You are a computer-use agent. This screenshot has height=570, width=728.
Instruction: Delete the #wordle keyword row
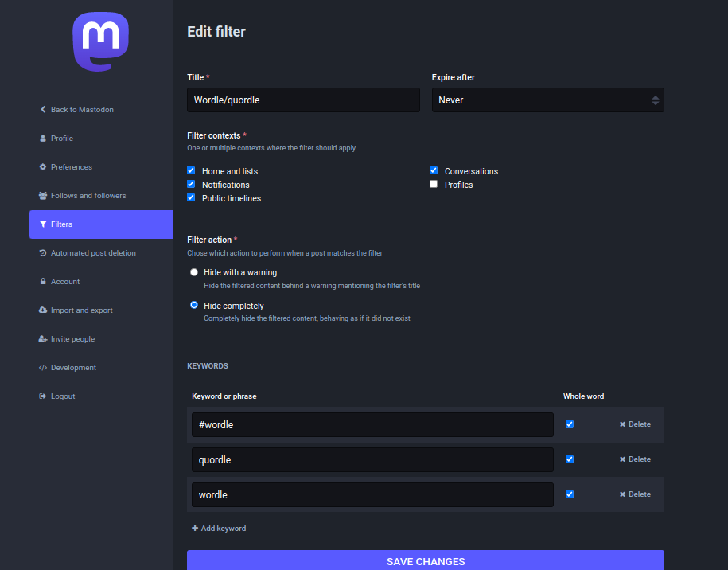click(x=635, y=424)
